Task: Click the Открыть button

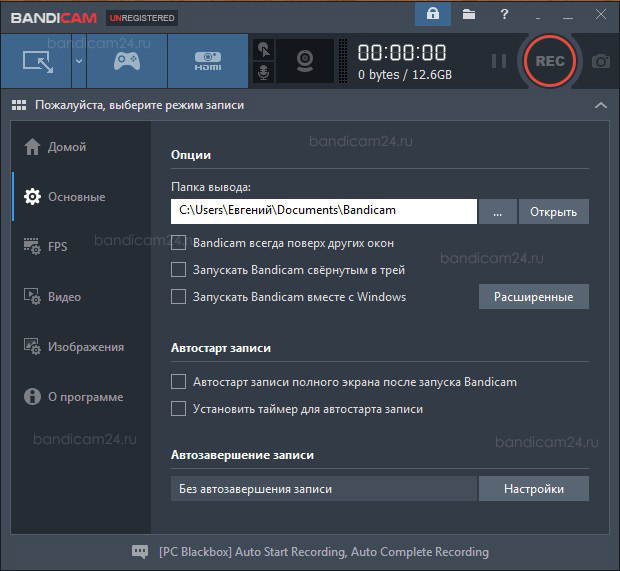Action: (x=554, y=212)
